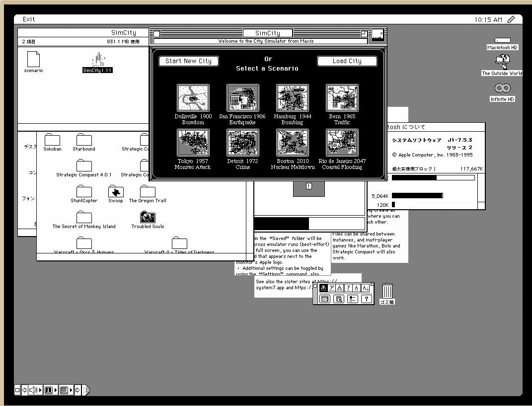The image size is (532, 406).
Task: Click the 'Select a Scenario' heading
Action: pyautogui.click(x=267, y=68)
